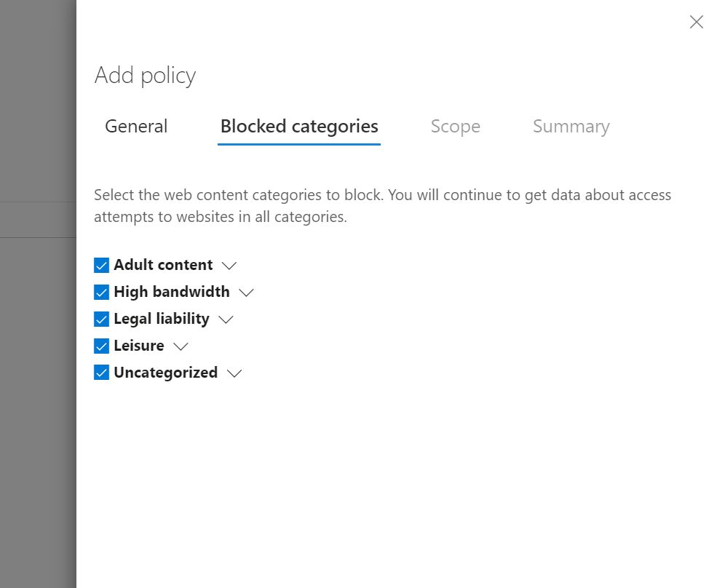Switch to the General tab
Viewport: 717px width, 588px height.
pos(136,127)
